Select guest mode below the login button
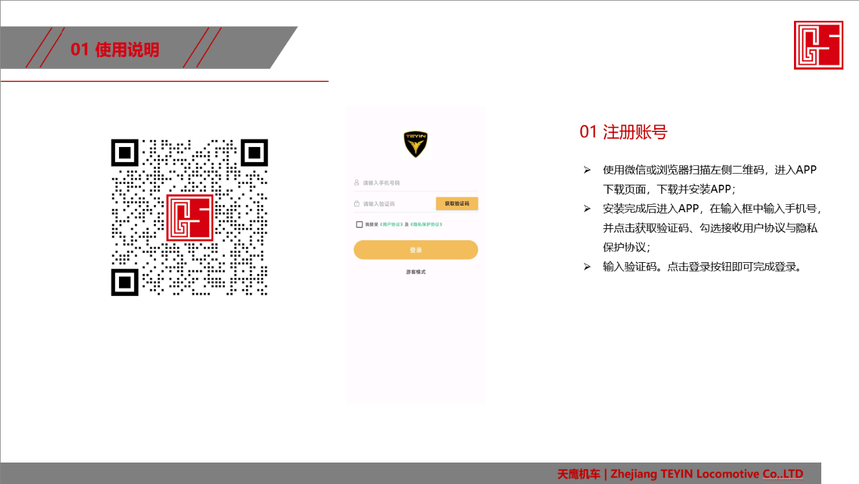 (416, 272)
